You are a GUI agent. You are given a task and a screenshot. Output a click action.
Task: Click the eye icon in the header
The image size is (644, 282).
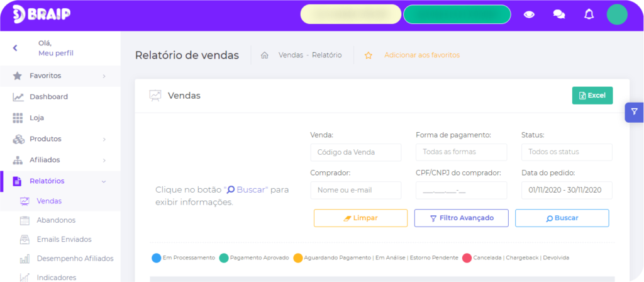[529, 14]
